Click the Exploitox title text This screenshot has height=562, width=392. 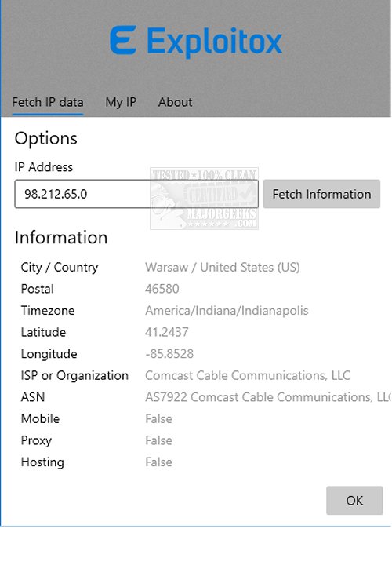(215, 42)
